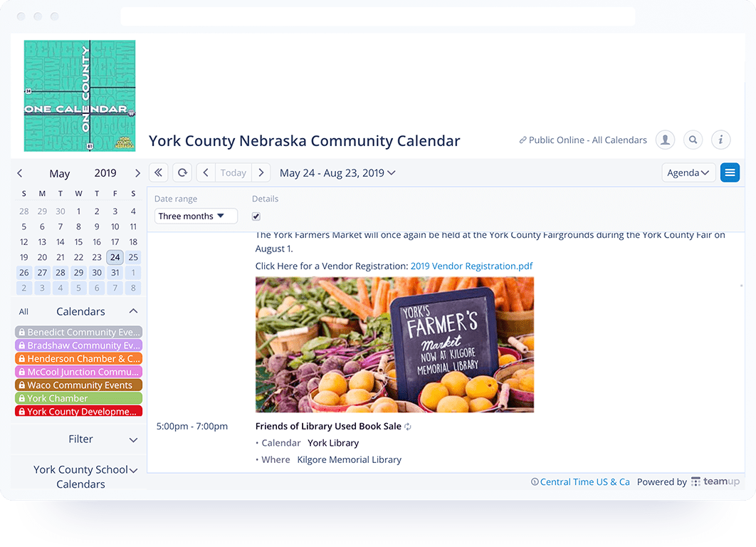
Task: Toggle York Chamber calendar
Action: coord(78,398)
